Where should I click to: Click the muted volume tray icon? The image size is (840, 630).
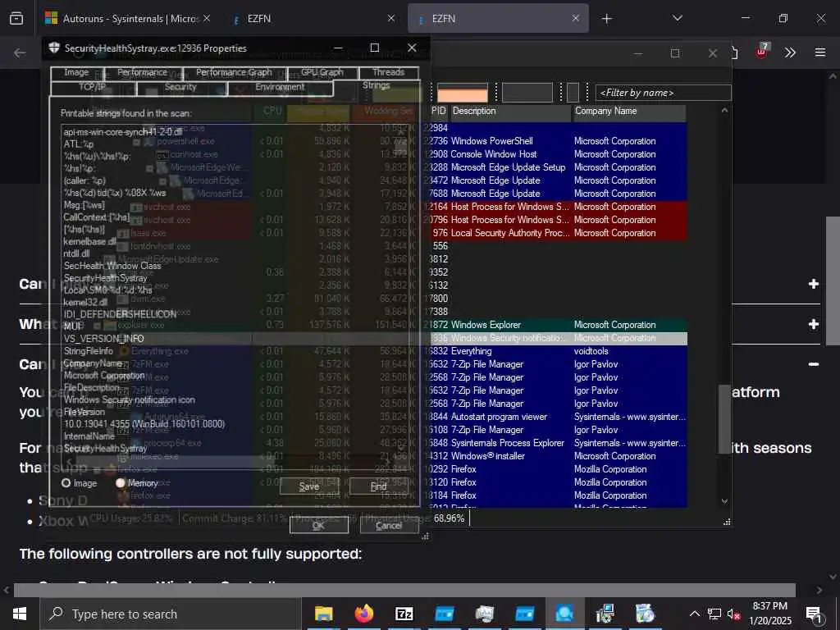click(x=734, y=614)
